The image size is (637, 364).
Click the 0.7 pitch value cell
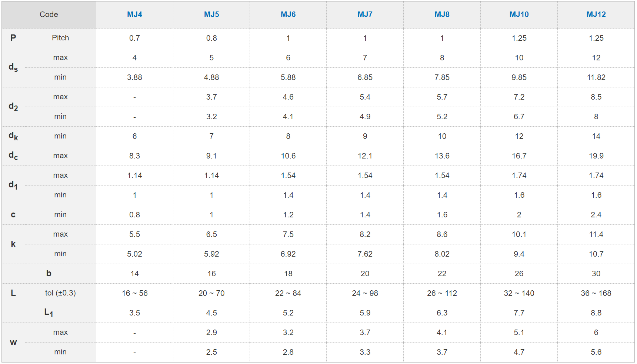pyautogui.click(x=134, y=38)
